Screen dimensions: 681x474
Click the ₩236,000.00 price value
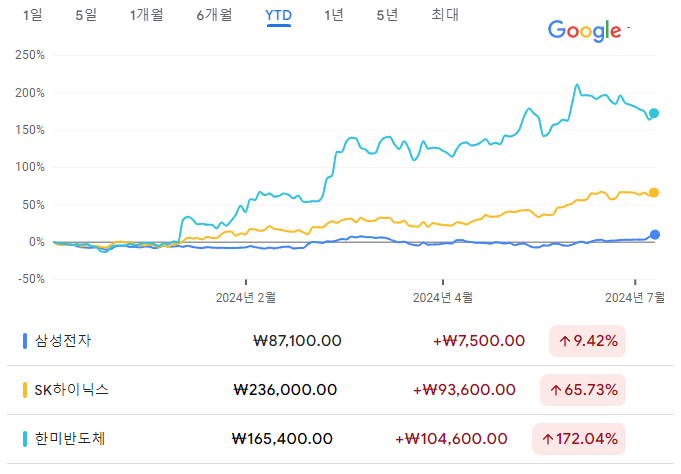[x=285, y=390]
